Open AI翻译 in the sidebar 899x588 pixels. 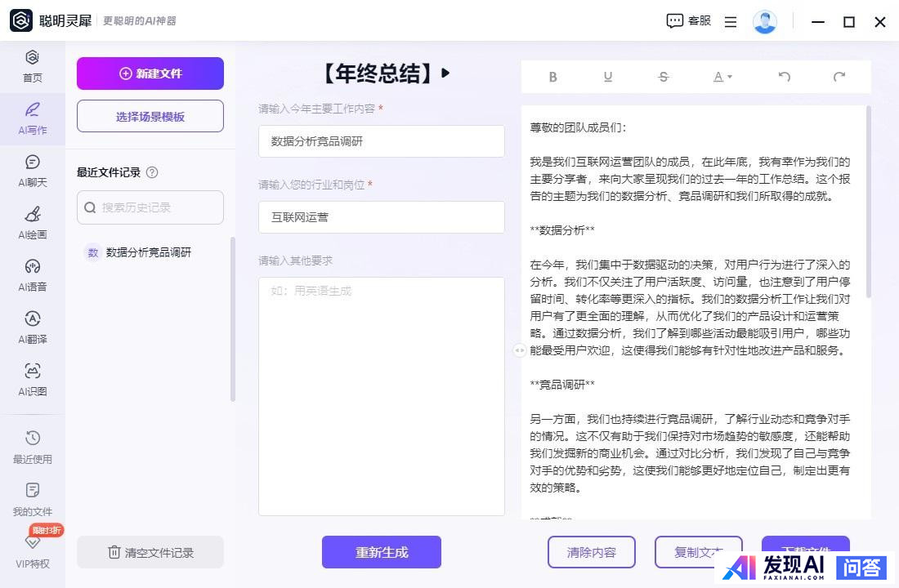coord(33,327)
